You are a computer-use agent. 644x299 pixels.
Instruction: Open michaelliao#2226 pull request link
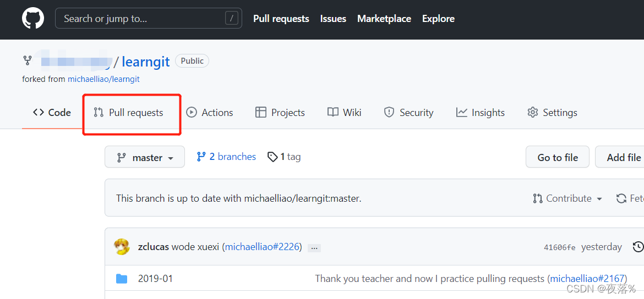tap(261, 247)
